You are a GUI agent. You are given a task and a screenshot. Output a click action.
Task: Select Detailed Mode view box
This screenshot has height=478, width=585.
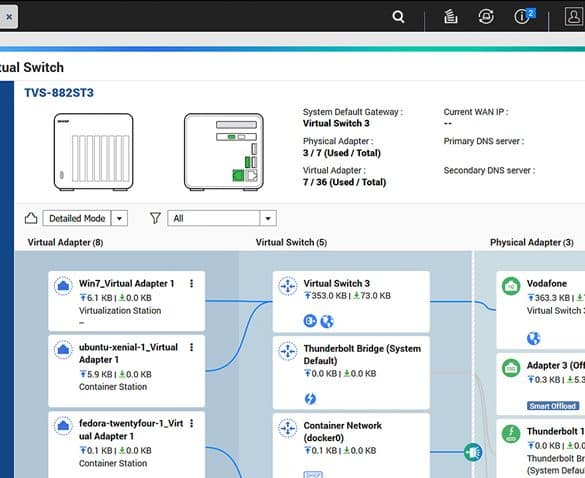pyautogui.click(x=77, y=218)
